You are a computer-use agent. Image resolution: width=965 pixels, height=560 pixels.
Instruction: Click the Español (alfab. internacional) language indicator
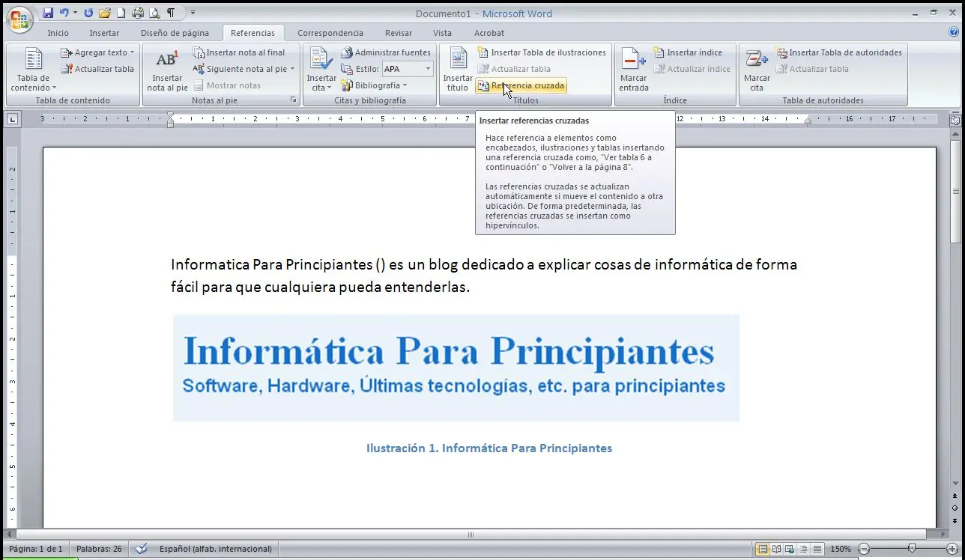216,549
